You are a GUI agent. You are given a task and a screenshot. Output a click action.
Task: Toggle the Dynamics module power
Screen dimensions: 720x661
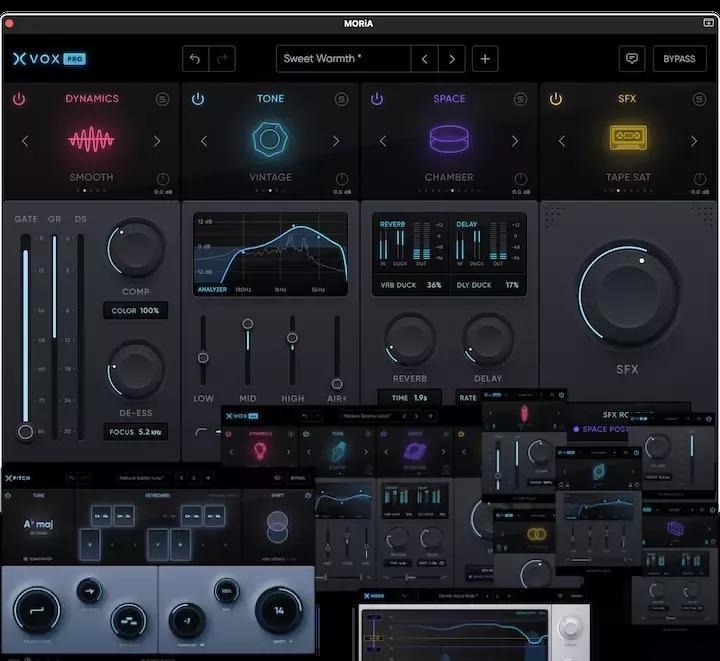19,99
